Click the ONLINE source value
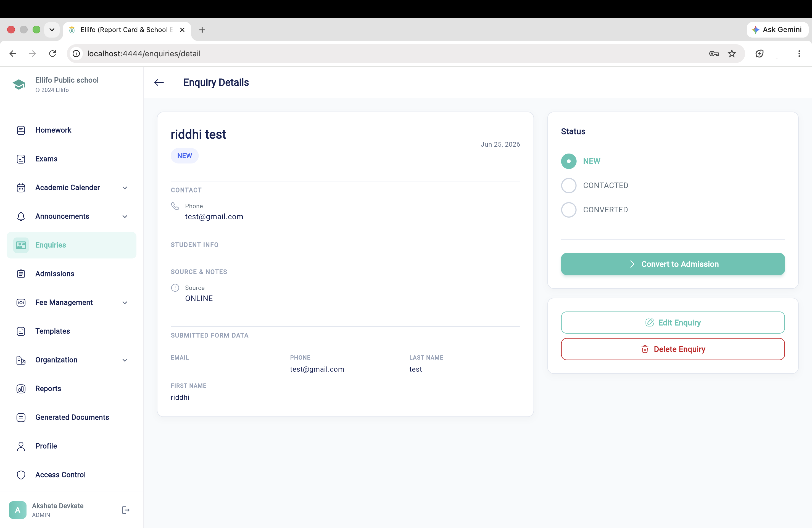The width and height of the screenshot is (812, 528). (x=199, y=299)
